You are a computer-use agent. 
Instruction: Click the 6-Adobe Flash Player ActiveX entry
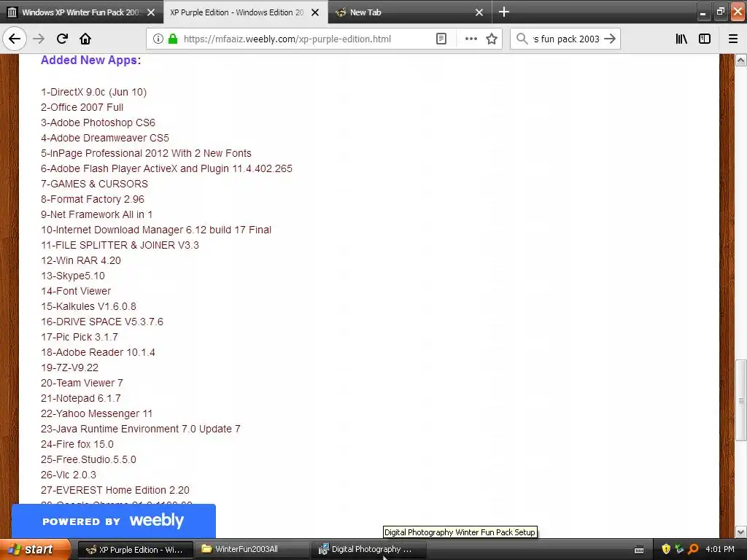pyautogui.click(x=167, y=168)
